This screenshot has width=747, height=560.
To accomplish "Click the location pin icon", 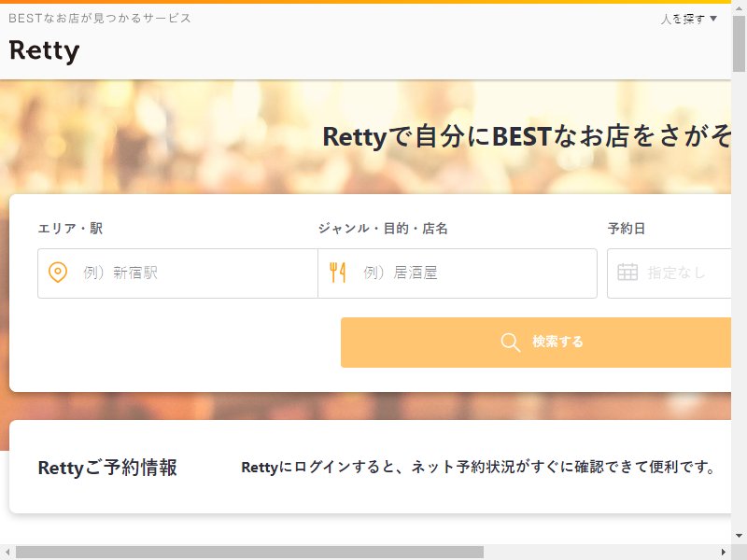I will [x=58, y=273].
